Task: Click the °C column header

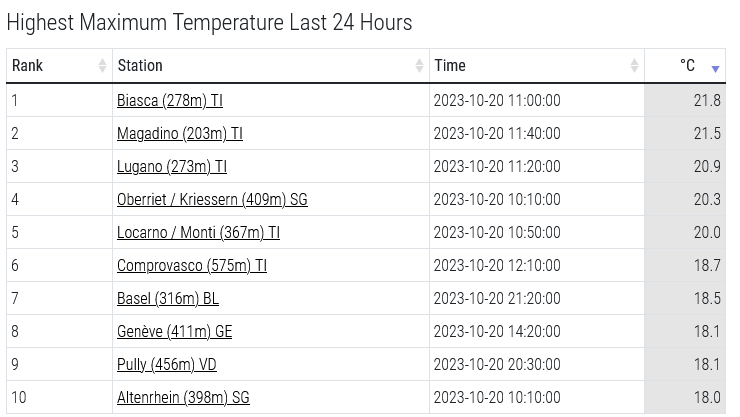Action: [685, 66]
